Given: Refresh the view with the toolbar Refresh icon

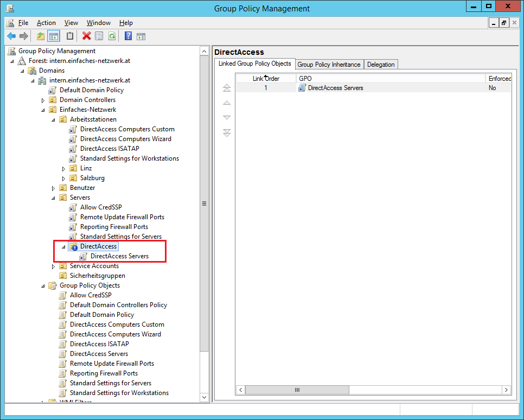Looking at the screenshot, I should [x=112, y=36].
